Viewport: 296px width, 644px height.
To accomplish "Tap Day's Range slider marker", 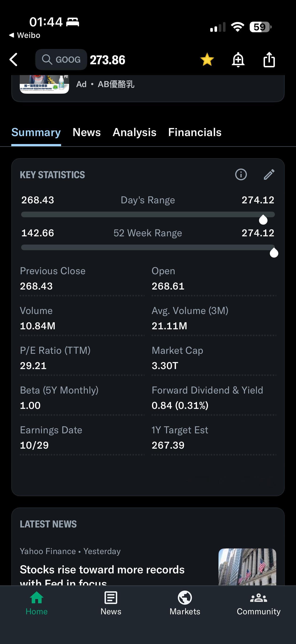I will (x=263, y=220).
